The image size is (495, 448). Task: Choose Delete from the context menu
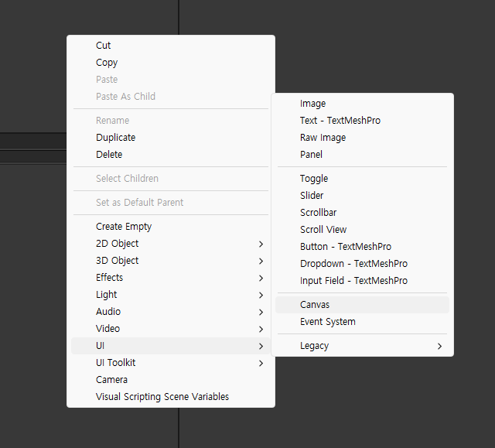click(171, 155)
